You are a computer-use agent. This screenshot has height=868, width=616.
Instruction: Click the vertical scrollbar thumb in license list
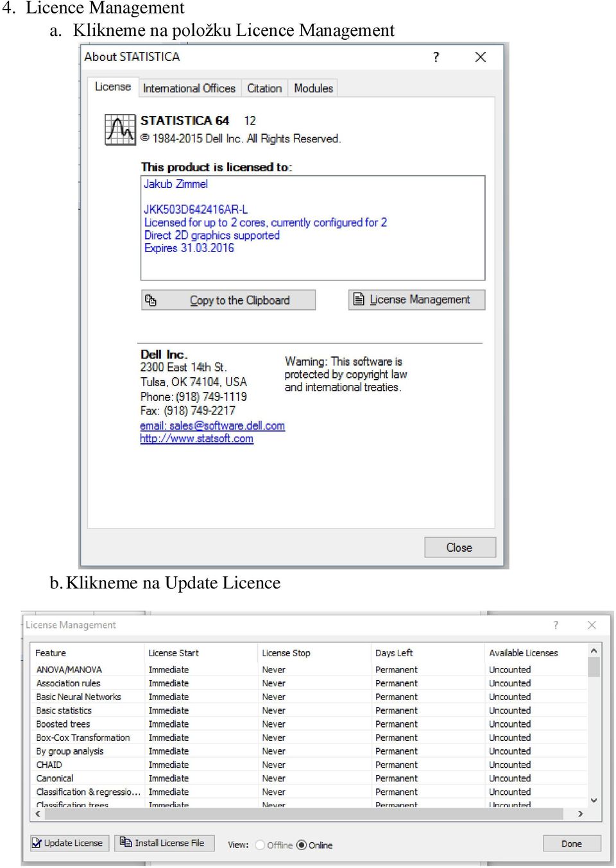594,667
